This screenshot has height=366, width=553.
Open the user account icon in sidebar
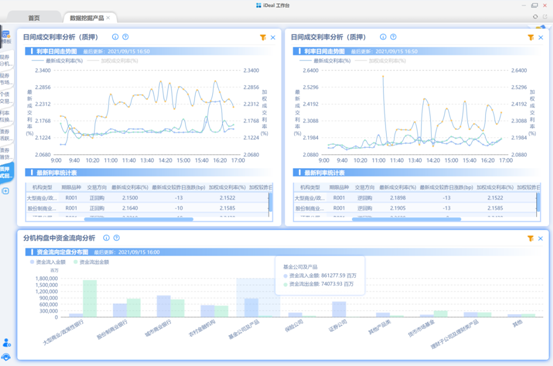pyautogui.click(x=6, y=342)
